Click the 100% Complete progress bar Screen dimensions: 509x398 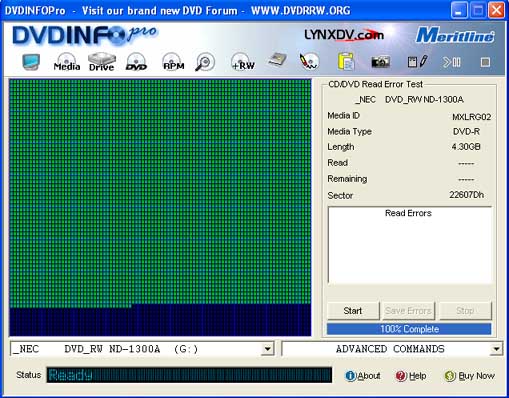409,329
